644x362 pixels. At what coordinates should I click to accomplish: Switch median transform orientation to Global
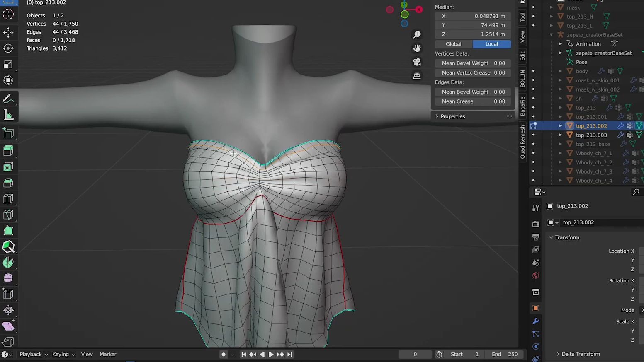(453, 44)
